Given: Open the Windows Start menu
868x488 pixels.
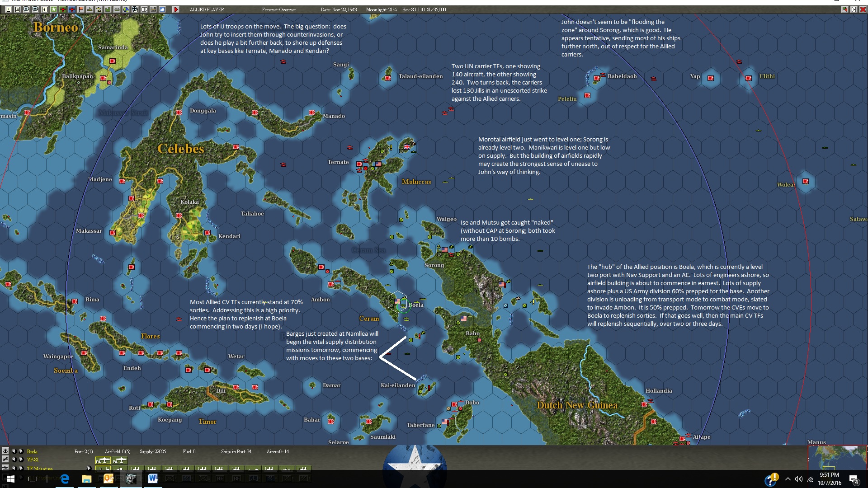Looking at the screenshot, I should pos(11,479).
